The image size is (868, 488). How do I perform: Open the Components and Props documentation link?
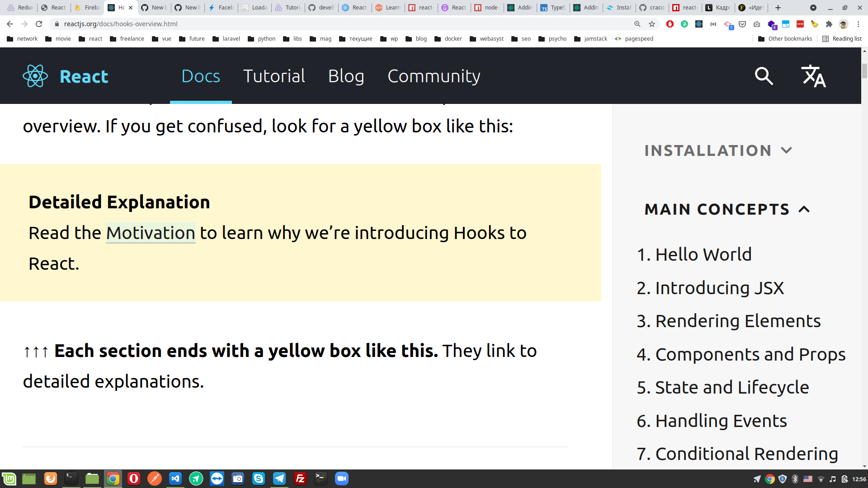coord(751,354)
